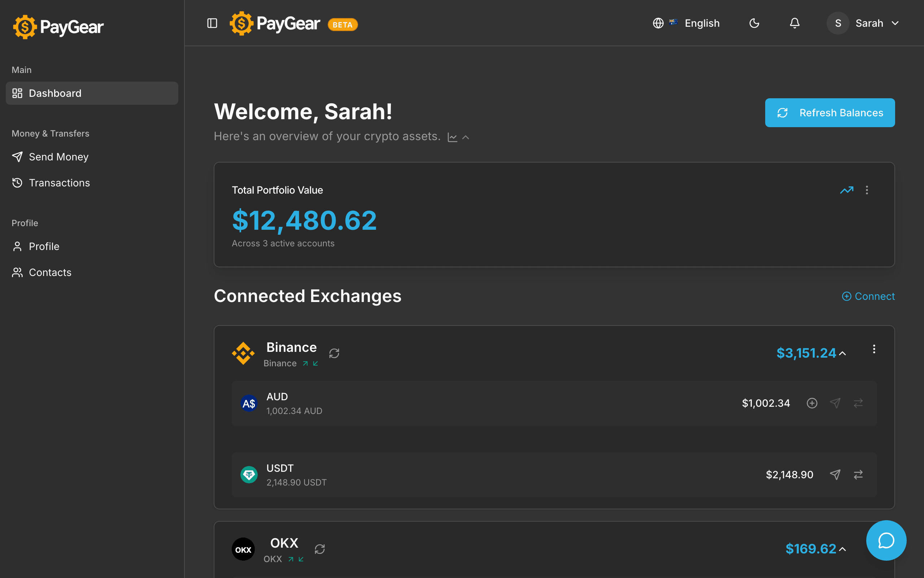Click Connect exchange link
The height and width of the screenshot is (578, 924).
(x=868, y=296)
